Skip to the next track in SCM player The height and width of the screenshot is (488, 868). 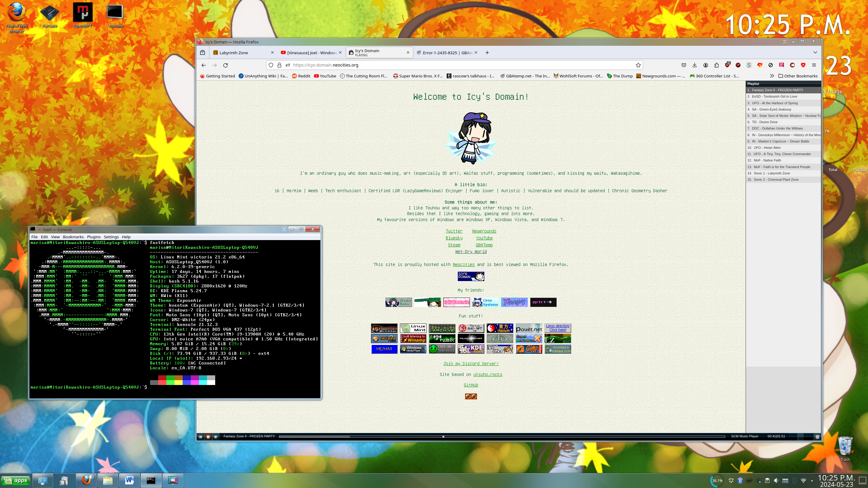coord(216,436)
